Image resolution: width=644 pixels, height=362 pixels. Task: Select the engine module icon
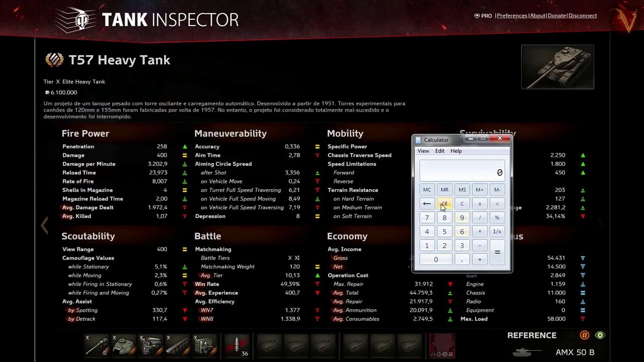coord(151,346)
